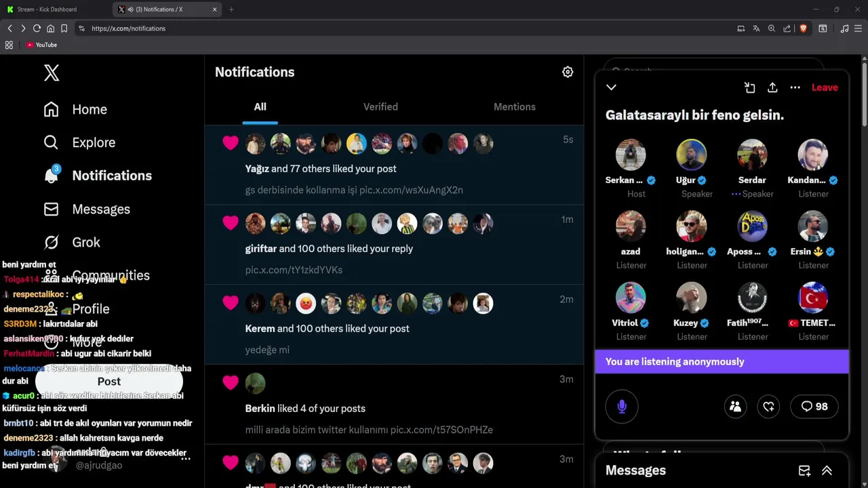The width and height of the screenshot is (868, 488).
Task: Open the browser main menu
Action: tap(859, 28)
